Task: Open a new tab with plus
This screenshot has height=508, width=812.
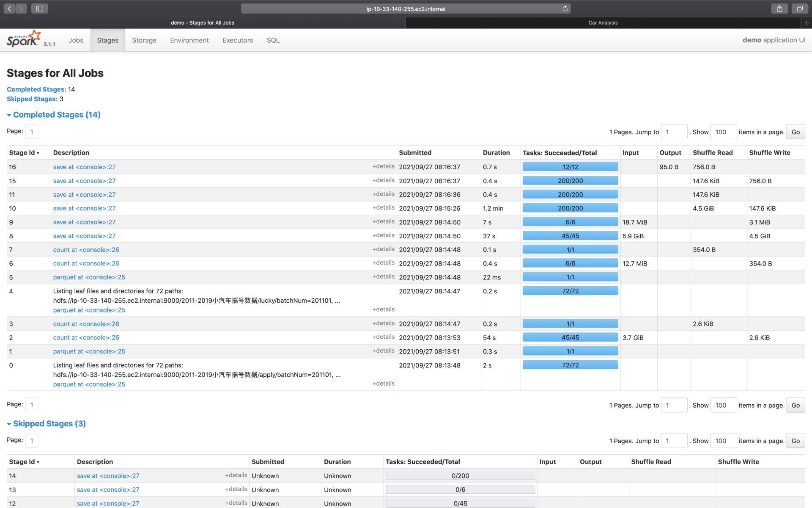Action: [x=806, y=23]
